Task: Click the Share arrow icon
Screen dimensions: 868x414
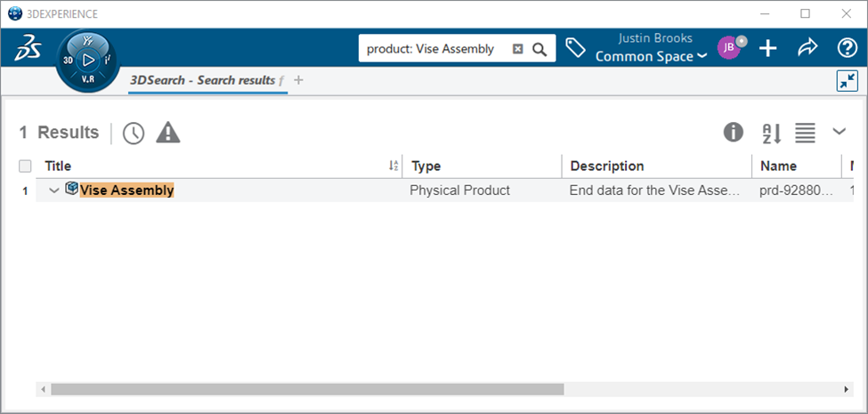Action: (x=807, y=48)
